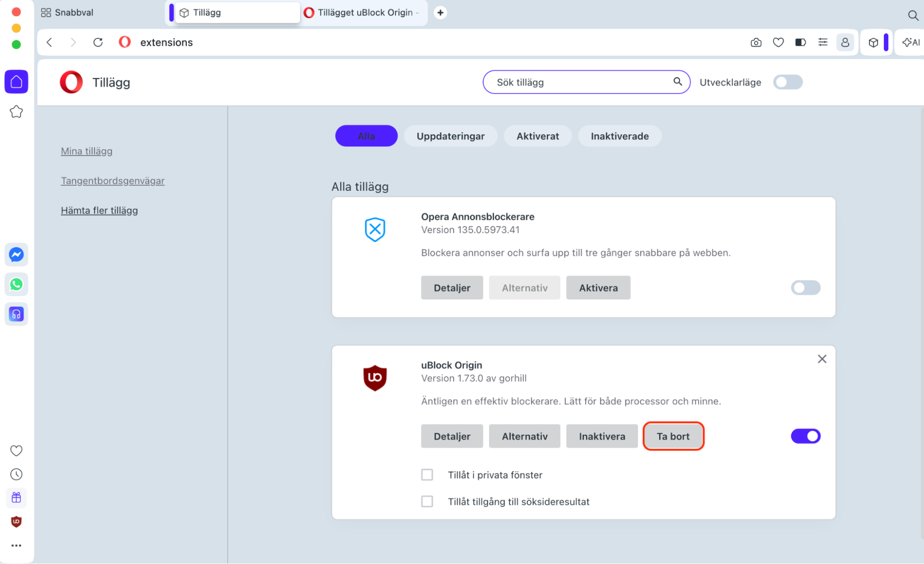This screenshot has width=924, height=564.
Task: Click Inaktivera for uBlock Origin
Action: point(602,437)
